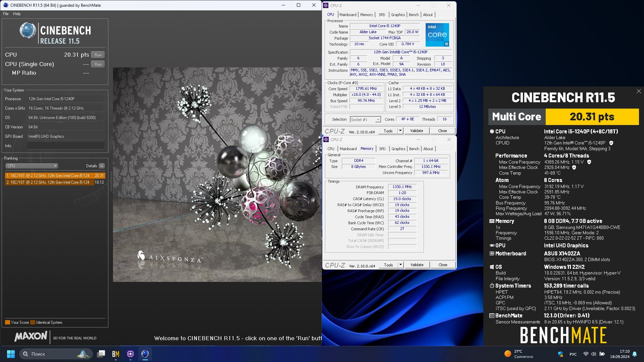The height and width of the screenshot is (362, 644).
Task: Click the search box magnifier icon
Action: coord(25,354)
